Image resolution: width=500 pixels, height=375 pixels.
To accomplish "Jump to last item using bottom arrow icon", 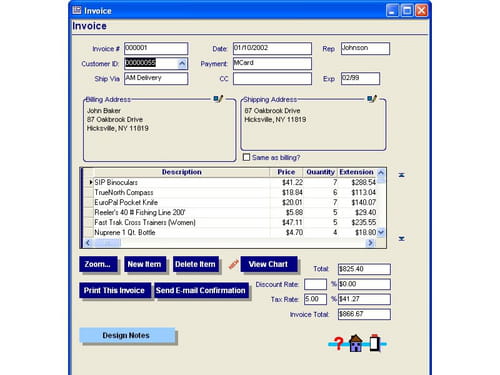I will (x=402, y=239).
